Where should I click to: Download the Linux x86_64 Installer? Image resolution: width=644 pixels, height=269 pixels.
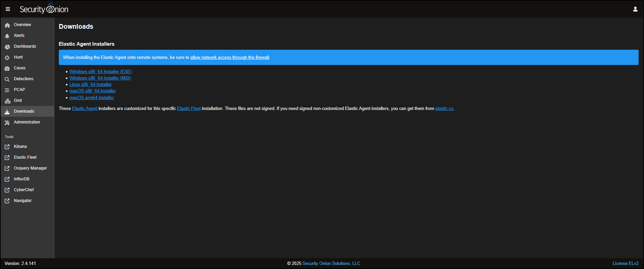[90, 85]
